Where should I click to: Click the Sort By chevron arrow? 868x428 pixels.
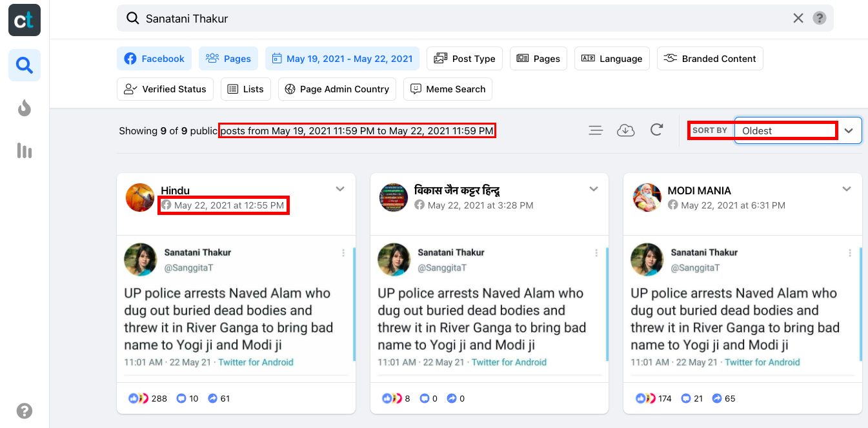pos(849,130)
